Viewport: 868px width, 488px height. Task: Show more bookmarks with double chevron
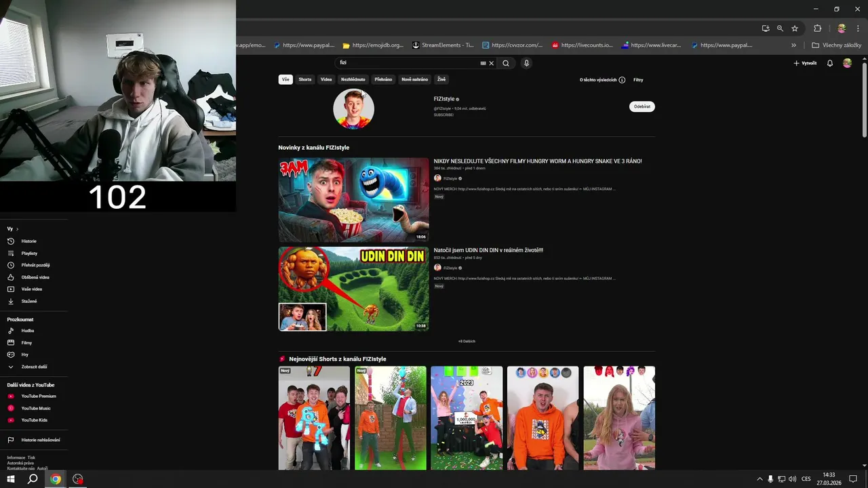(793, 45)
